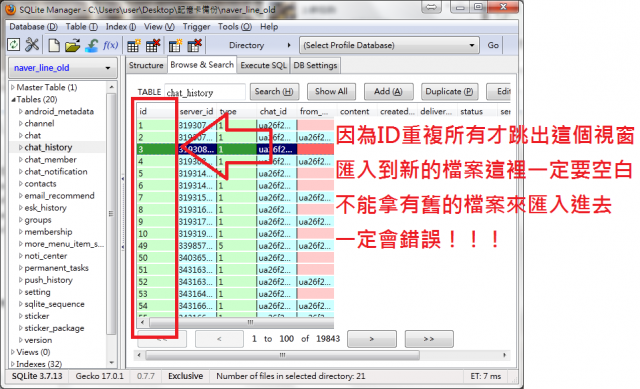640x389 pixels.
Task: Switch to the Execute SQL tab
Action: [263, 65]
